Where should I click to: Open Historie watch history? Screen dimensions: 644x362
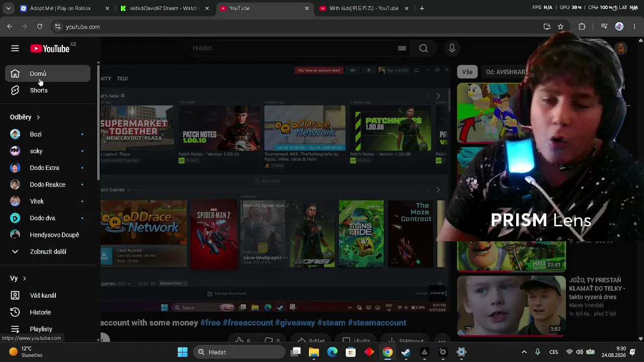coord(48,312)
